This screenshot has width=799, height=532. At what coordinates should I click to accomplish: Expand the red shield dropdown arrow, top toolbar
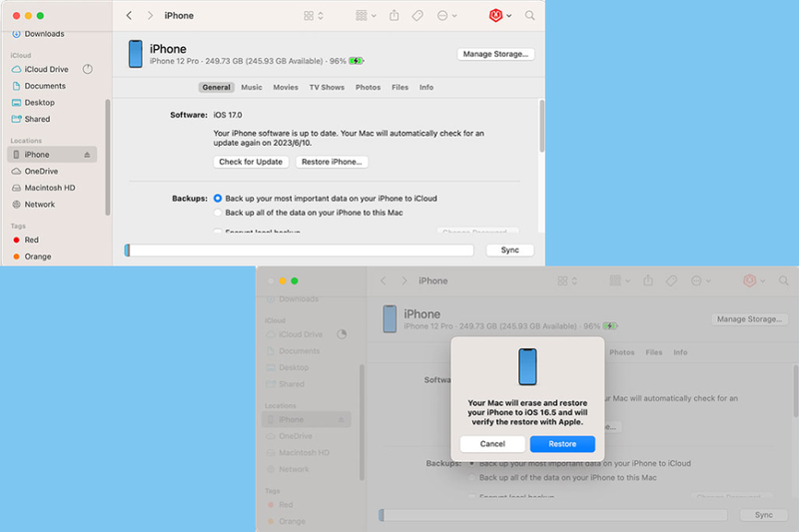509,16
